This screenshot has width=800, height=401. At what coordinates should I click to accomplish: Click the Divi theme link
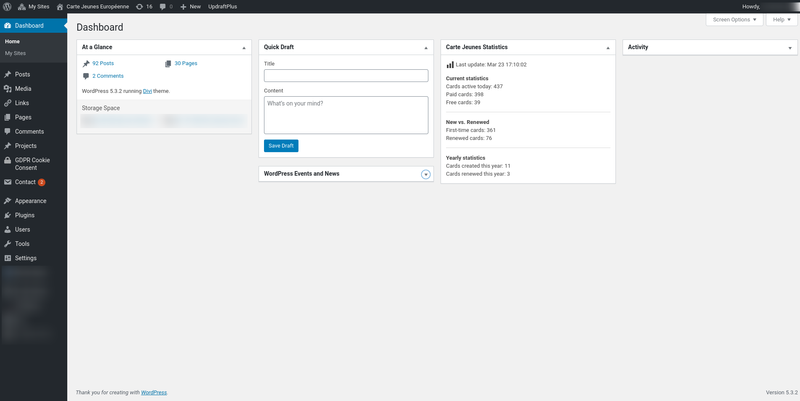147,91
